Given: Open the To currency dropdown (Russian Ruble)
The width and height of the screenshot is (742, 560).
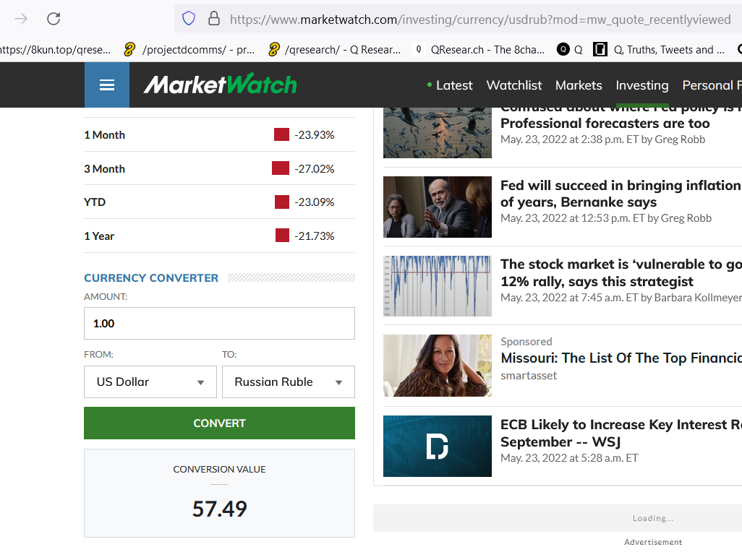Looking at the screenshot, I should (x=289, y=382).
